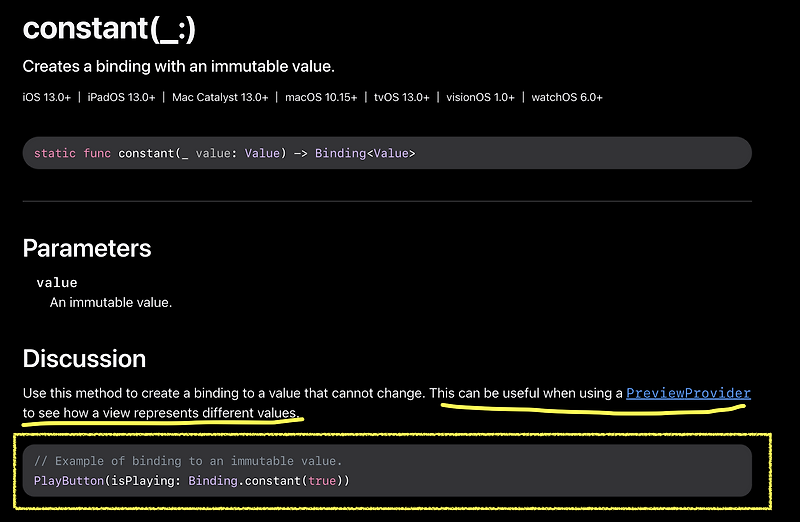Click the iPadOS 13.0+ availability label
Viewport: 800px width, 522px height.
point(121,97)
